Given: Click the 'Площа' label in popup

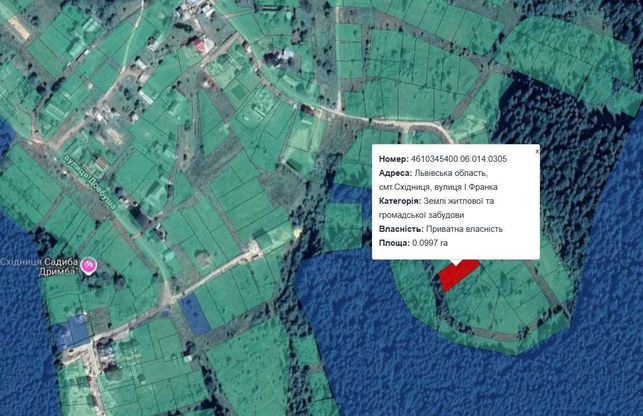Looking at the screenshot, I should pyautogui.click(x=394, y=243).
